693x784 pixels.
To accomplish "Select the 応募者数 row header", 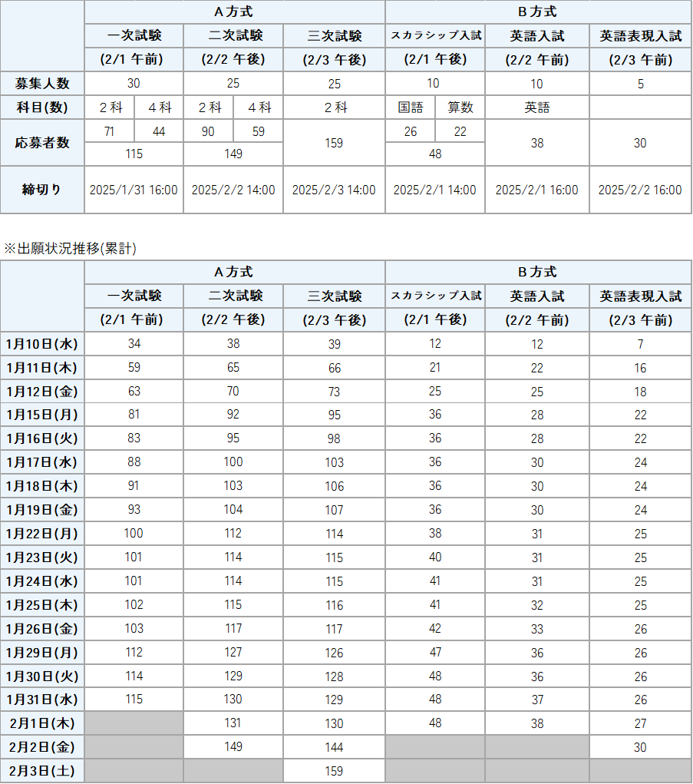I will click(x=42, y=142).
